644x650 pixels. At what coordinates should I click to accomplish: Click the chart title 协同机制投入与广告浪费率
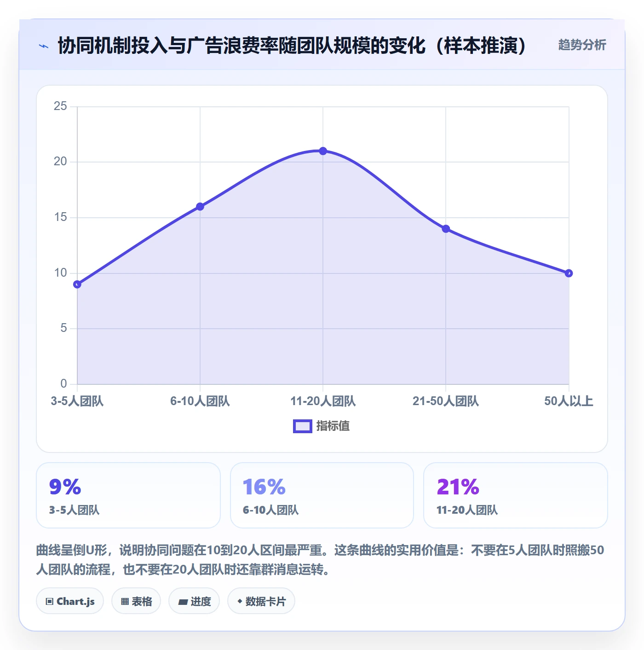pos(292,46)
